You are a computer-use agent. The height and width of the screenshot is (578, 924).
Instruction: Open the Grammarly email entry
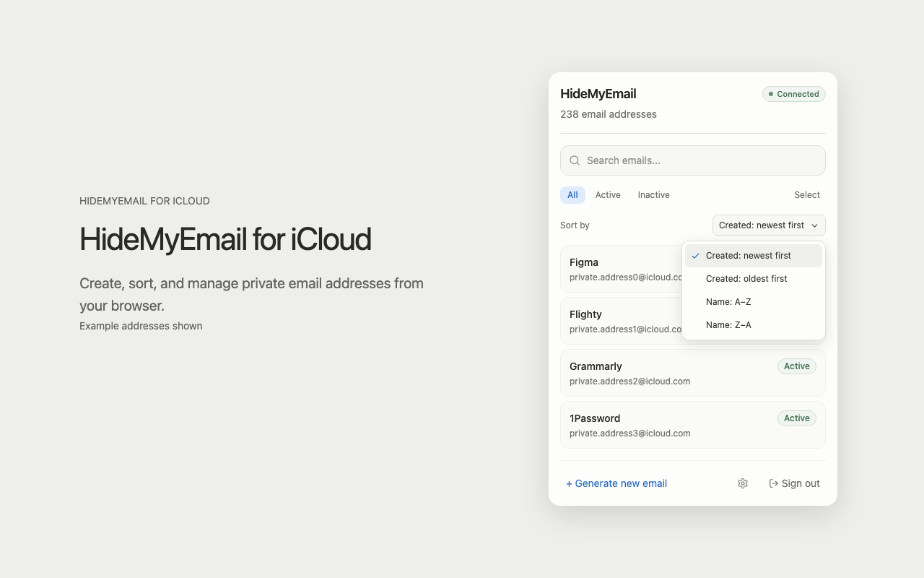pyautogui.click(x=693, y=373)
